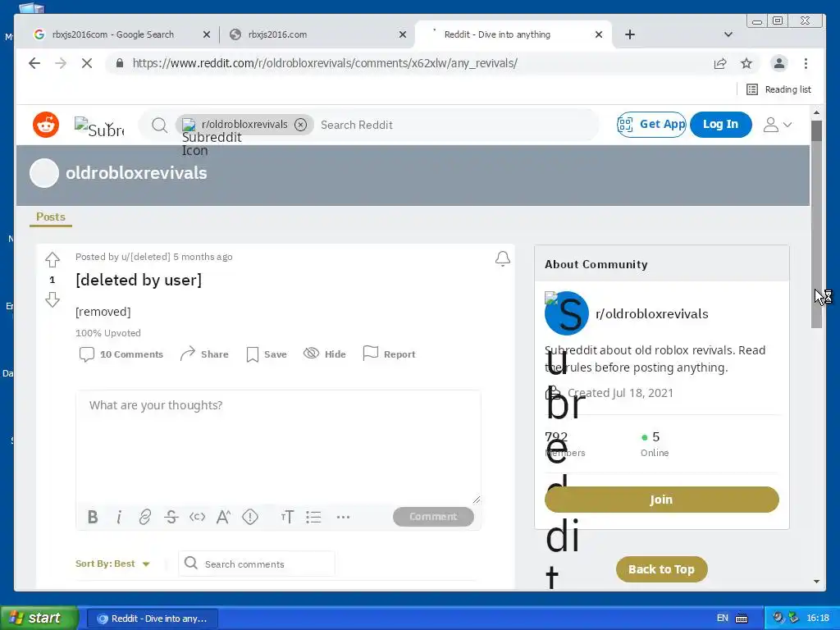840x630 pixels.
Task: Insert a link in comment editor
Action: tap(144, 517)
